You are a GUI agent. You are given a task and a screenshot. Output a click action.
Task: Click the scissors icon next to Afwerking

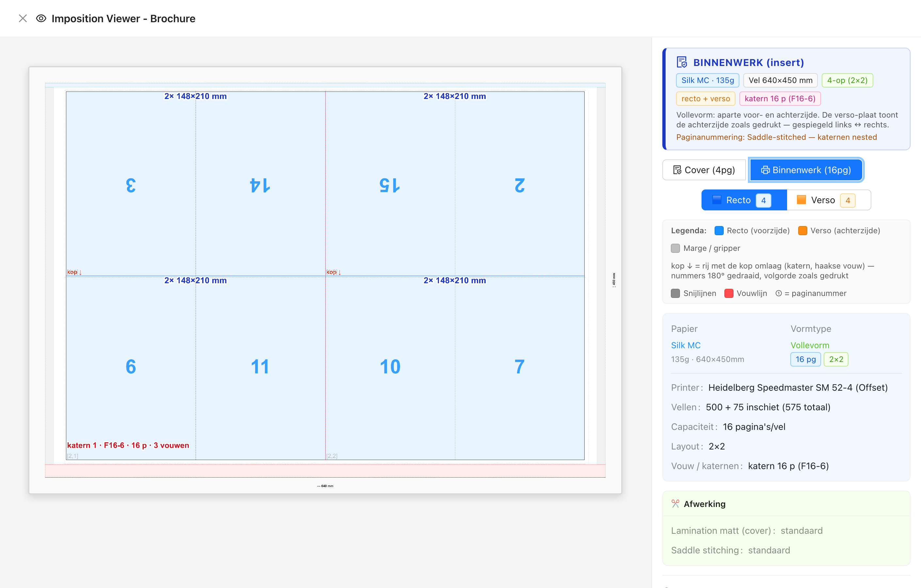675,504
